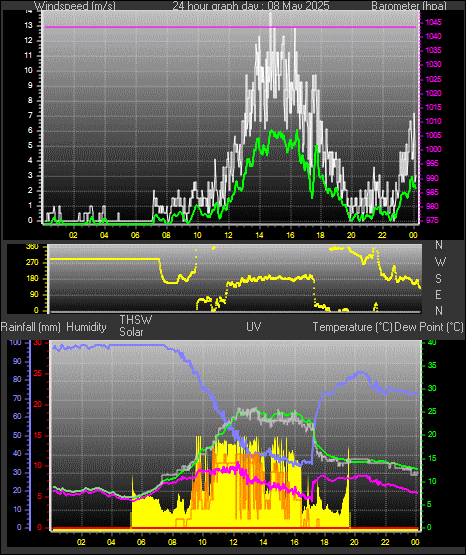This screenshot has width=466, height=555.
Task: Click the "Windspeed (m/s)" graph title
Action: tap(75, 5)
